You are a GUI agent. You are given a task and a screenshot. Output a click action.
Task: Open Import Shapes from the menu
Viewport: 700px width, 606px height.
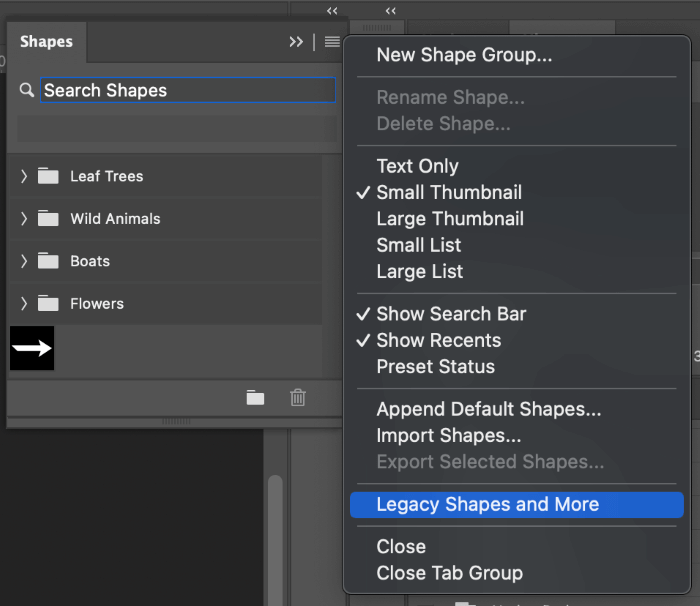coord(448,436)
